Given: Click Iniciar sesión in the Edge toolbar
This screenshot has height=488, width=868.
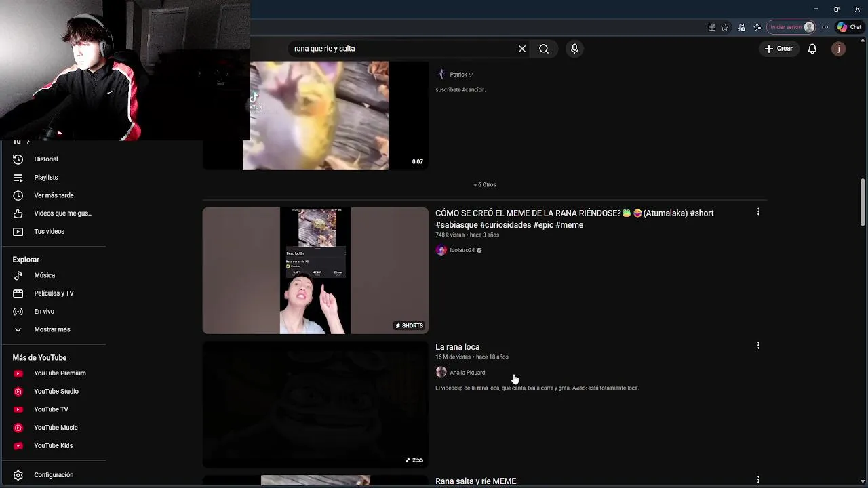Looking at the screenshot, I should [791, 27].
